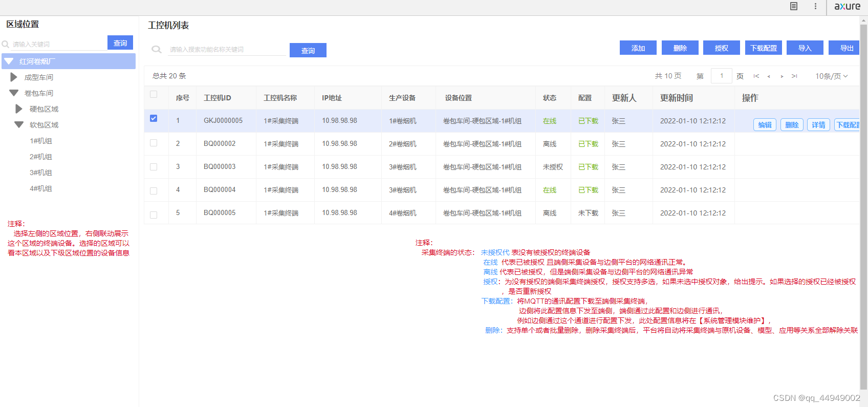Image resolution: width=868 pixels, height=407 pixels.
Task: Collapse the 软包区域 tree node
Action: pos(19,125)
